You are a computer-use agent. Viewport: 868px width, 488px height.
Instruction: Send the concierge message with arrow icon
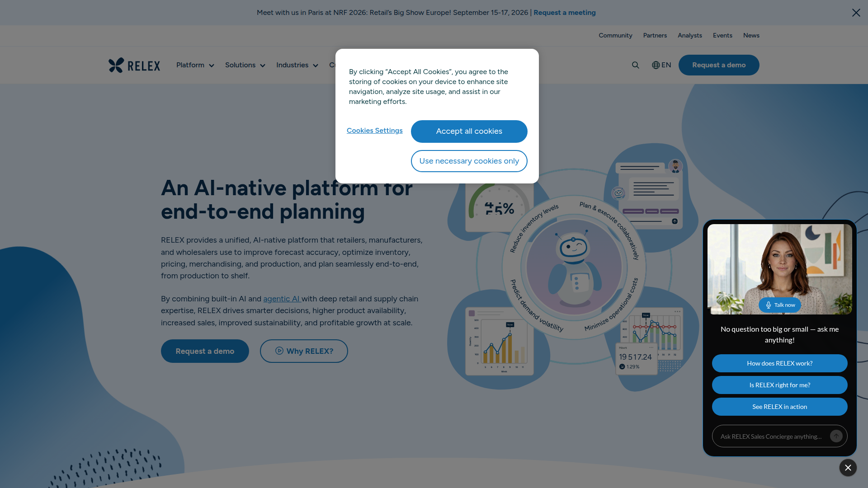pos(836,436)
